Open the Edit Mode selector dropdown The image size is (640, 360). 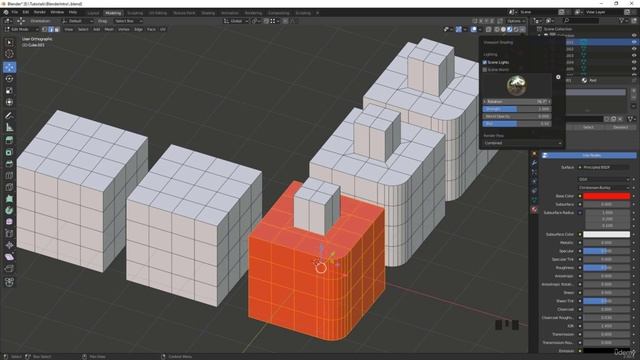21,29
